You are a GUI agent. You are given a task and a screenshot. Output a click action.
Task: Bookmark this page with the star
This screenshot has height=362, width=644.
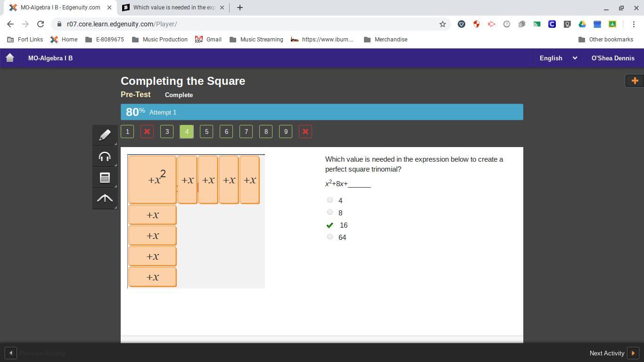(x=443, y=24)
